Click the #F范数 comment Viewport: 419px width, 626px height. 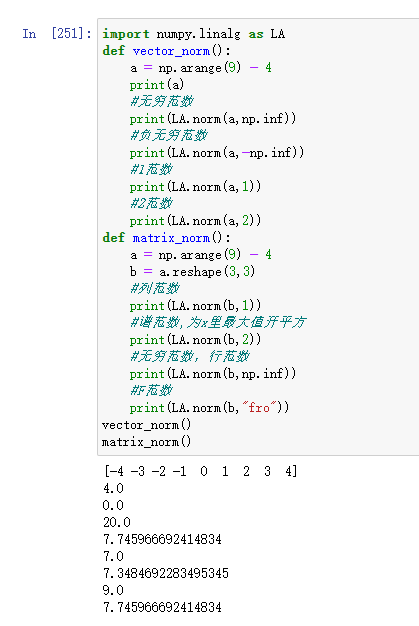[x=151, y=390]
